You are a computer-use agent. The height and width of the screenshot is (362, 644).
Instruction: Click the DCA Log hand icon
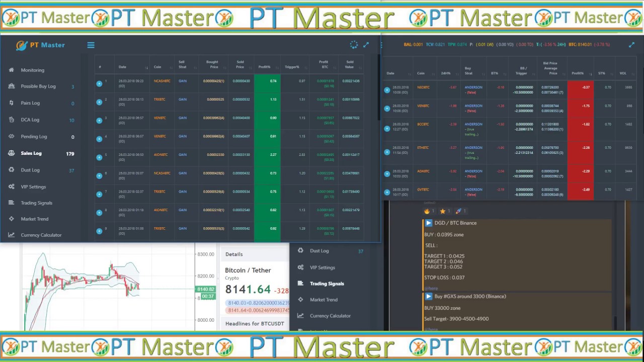click(x=11, y=120)
